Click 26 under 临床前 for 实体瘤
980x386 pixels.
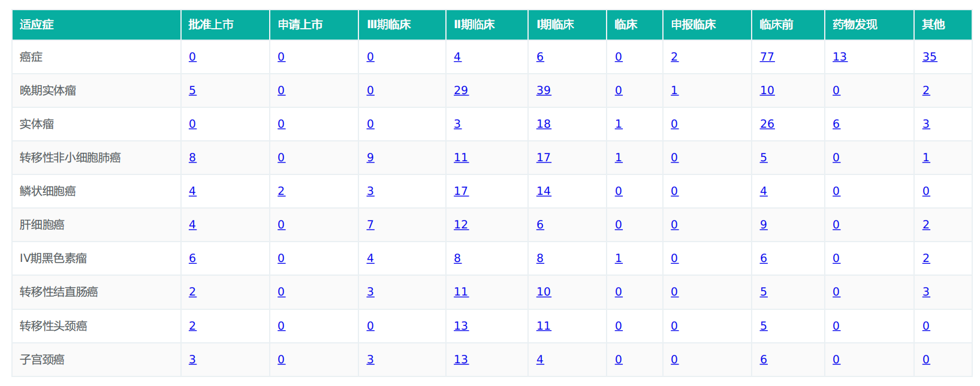point(767,124)
